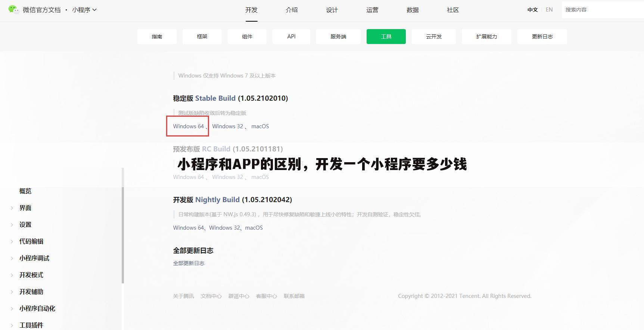The width and height of the screenshot is (644, 330).
Task: Select the 全部更新日志 section heading
Action: click(193, 251)
